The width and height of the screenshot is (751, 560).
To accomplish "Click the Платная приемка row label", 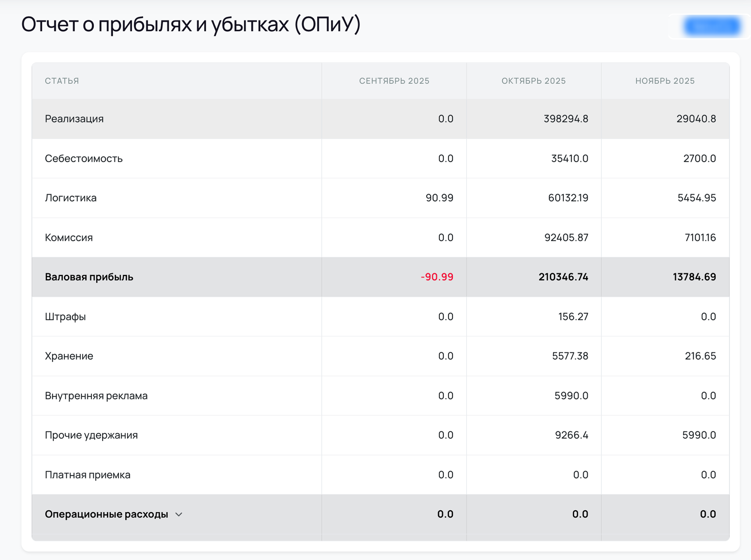I will click(x=88, y=475).
